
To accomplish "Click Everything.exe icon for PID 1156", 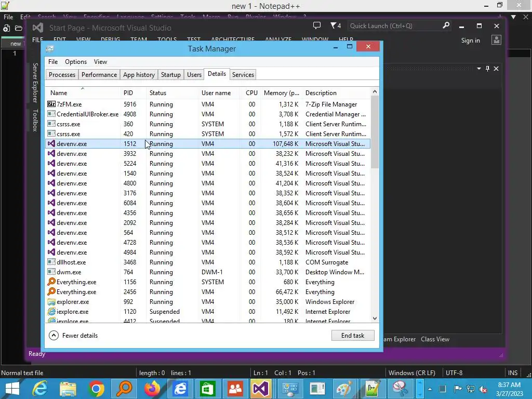I will tap(51, 282).
